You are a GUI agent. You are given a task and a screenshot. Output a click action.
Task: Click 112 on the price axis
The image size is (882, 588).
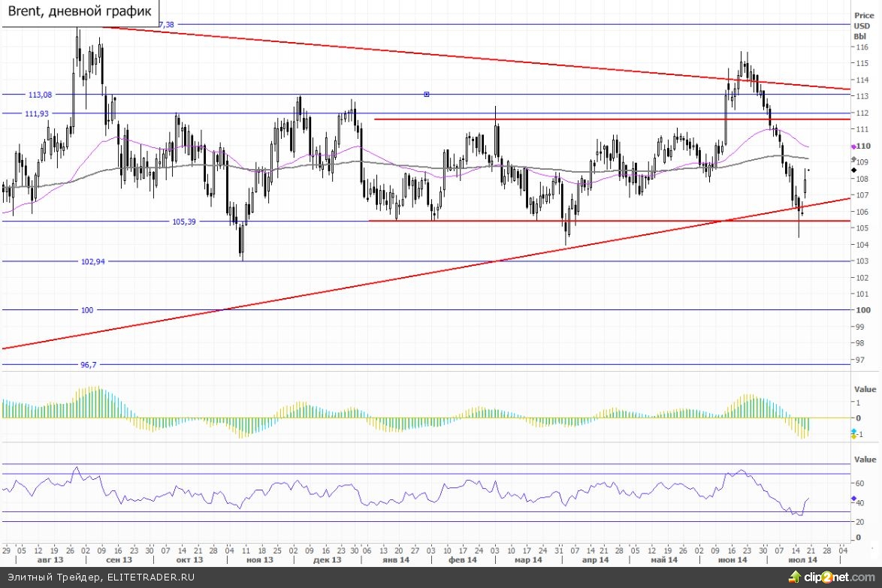tap(862, 113)
